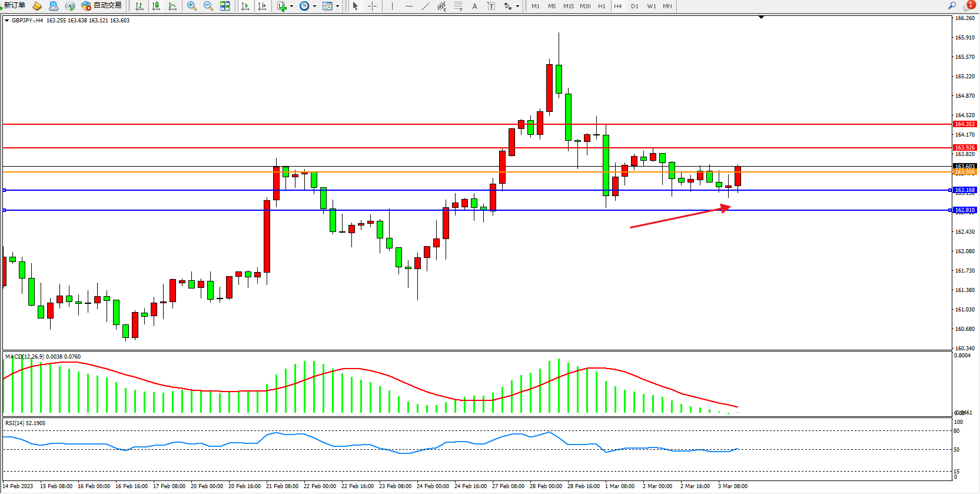Screen dimensions: 980x494
Task: Toggle the chart auto scroll button
Action: pos(245,6)
